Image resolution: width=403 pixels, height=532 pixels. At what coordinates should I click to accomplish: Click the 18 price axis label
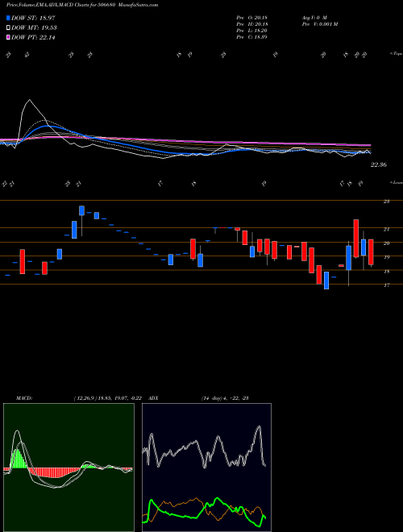(x=386, y=272)
